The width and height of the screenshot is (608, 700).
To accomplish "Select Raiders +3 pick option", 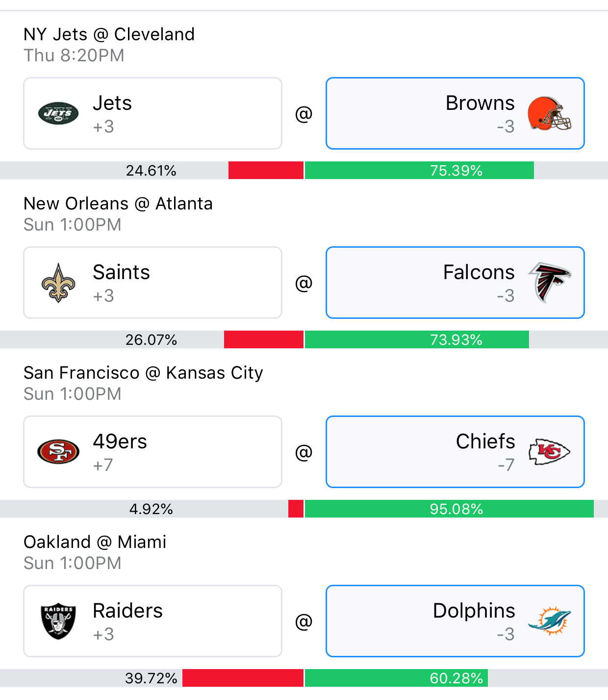I will (x=152, y=621).
